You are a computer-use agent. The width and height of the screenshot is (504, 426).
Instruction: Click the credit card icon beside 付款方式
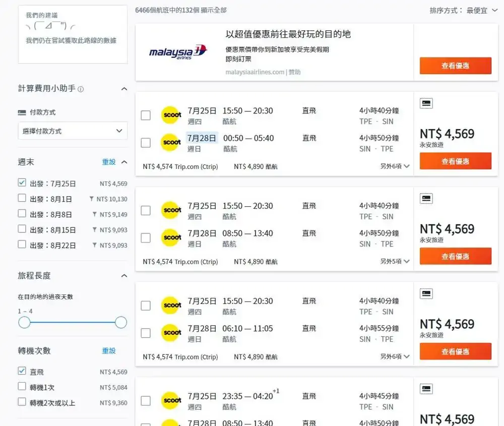point(22,112)
